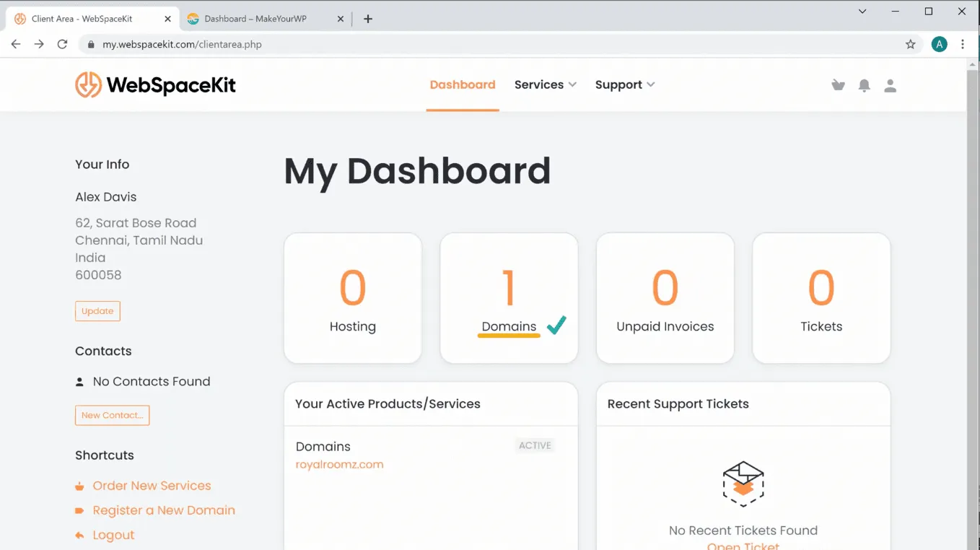Bookmark this page with star icon
This screenshot has width=980, height=550.
911,44
